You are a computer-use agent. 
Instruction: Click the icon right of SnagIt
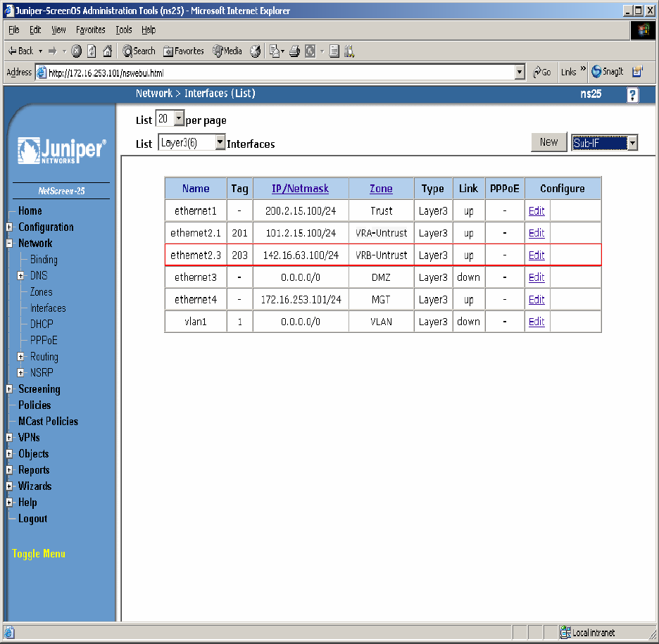(x=638, y=72)
